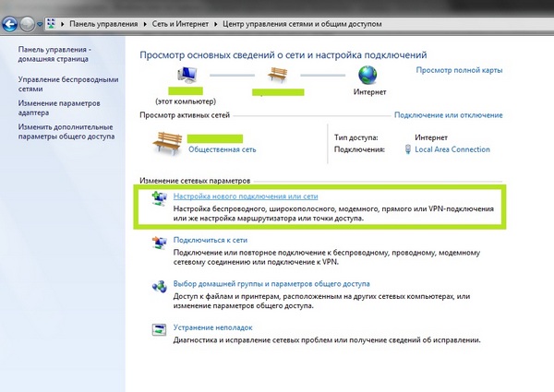The width and height of the screenshot is (554, 392).
Task: Open Панель управления - домашняя страница link
Action: point(54,54)
